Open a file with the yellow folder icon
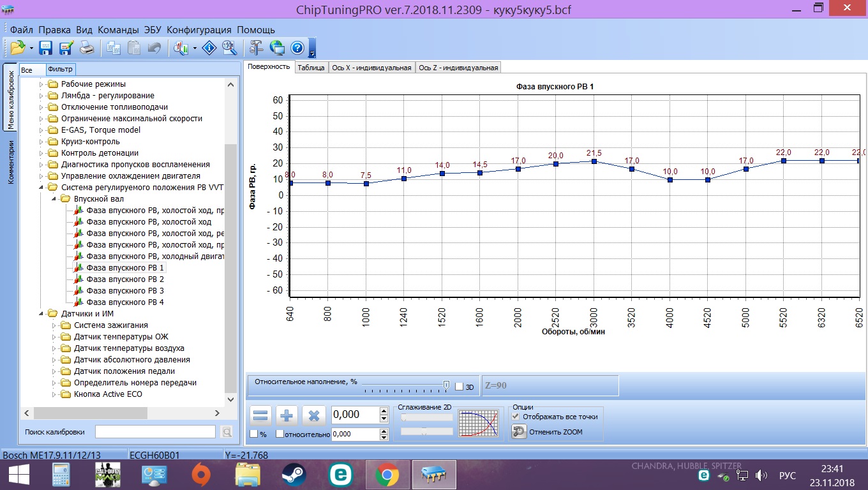868x490 pixels. pos(17,48)
